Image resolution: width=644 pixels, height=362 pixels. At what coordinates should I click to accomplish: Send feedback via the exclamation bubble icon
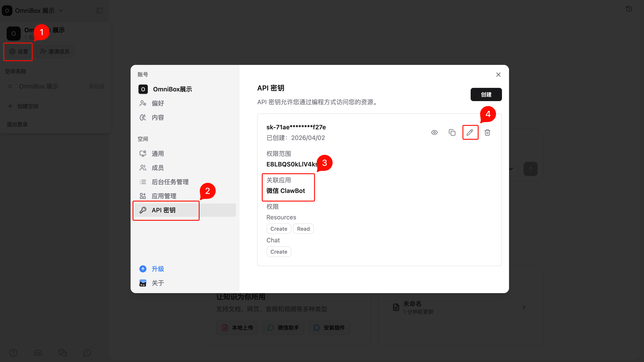point(87,353)
